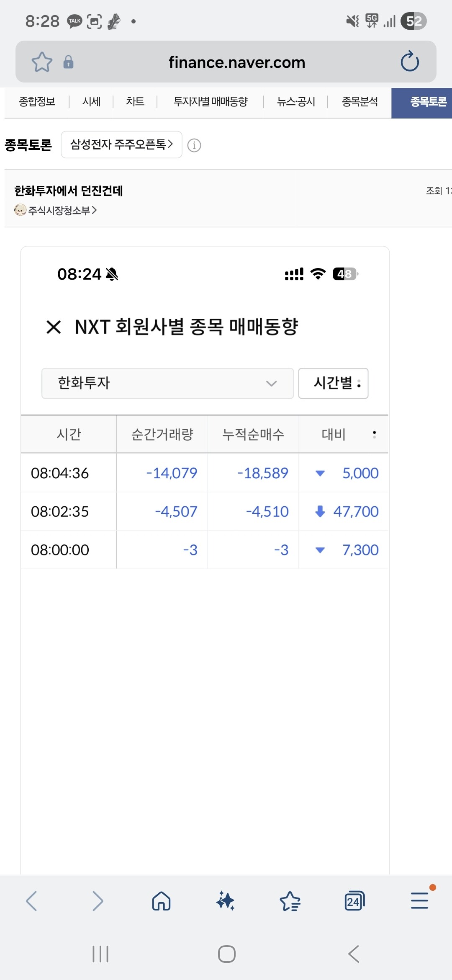
Task: Open options on the 대비 column header
Action: point(374,434)
